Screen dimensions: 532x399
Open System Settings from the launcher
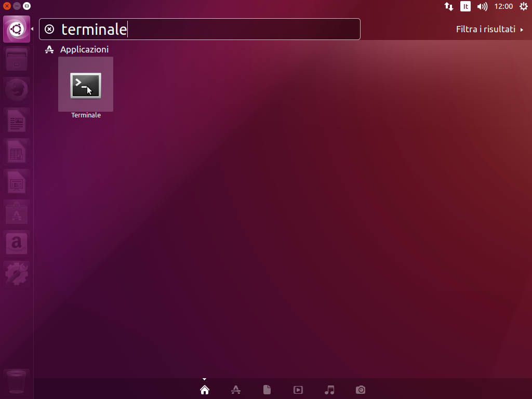pos(17,273)
